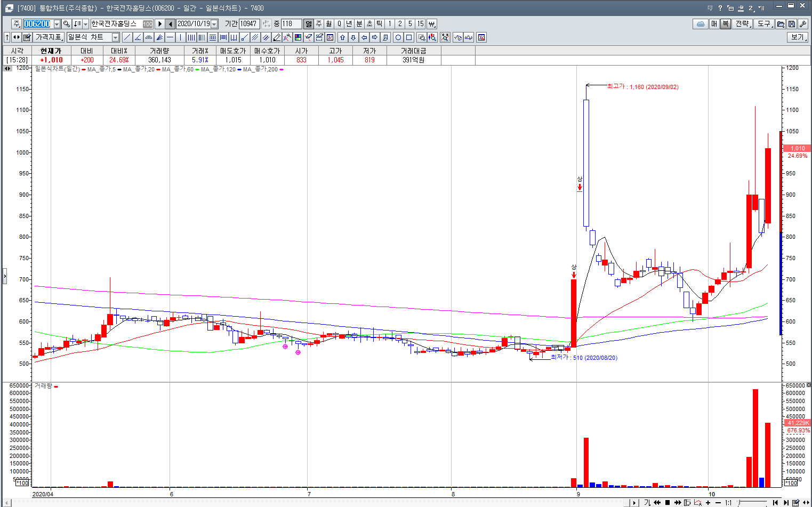Viewport: 812px width, 507px height.
Task: Click the 기간 period input field 10947
Action: click(x=249, y=24)
